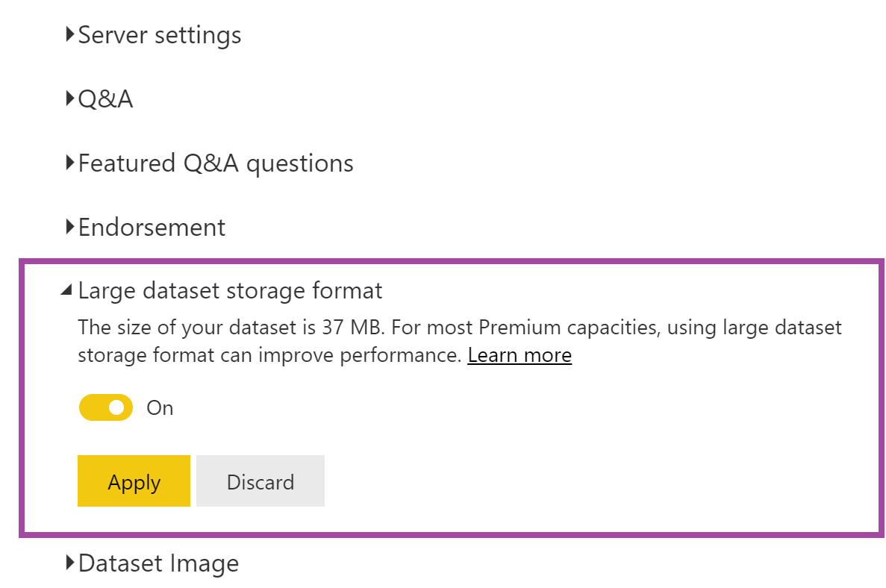The height and width of the screenshot is (588, 886).
Task: Click the Endorsement arrow icon
Action: pos(69,227)
